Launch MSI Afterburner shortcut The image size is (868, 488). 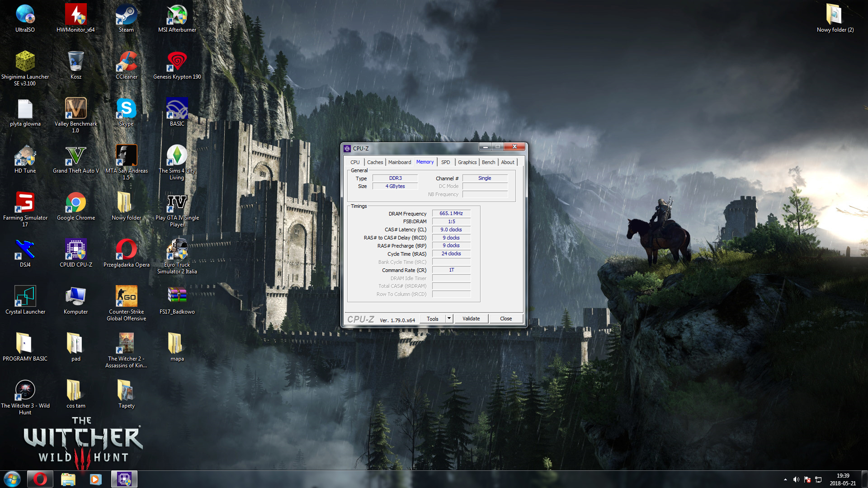177,19
